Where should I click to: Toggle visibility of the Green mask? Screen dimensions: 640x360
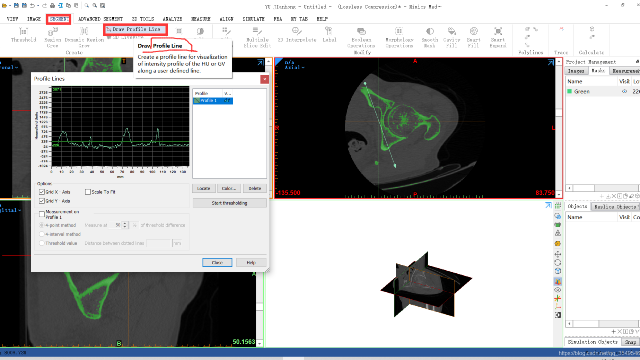click(x=624, y=91)
